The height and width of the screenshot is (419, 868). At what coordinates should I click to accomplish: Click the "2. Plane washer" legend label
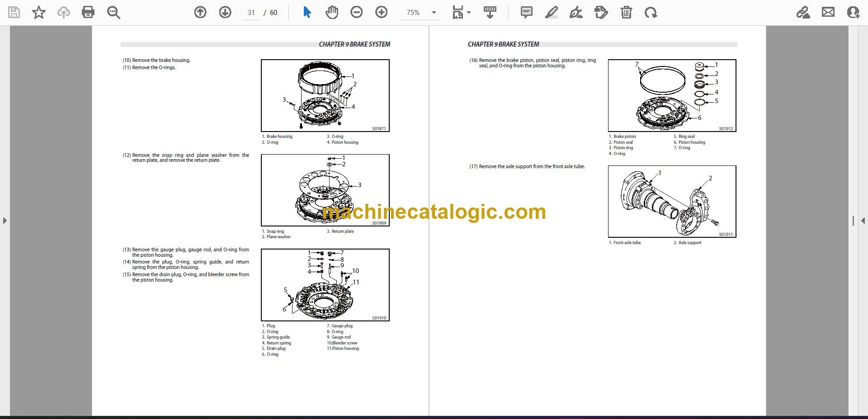click(276, 237)
